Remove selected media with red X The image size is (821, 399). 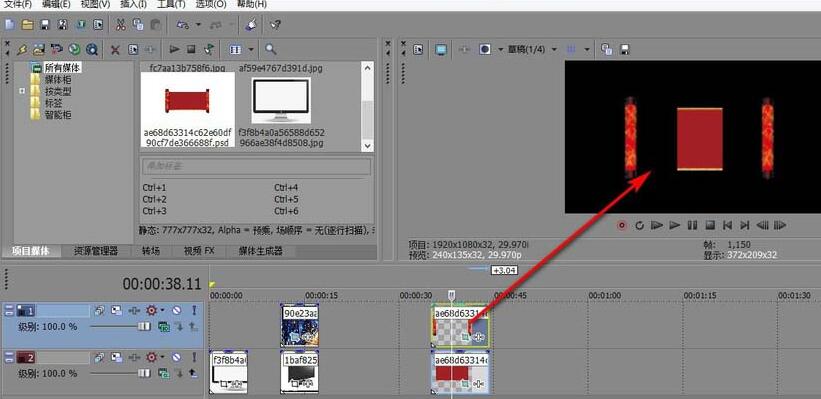click(x=115, y=50)
